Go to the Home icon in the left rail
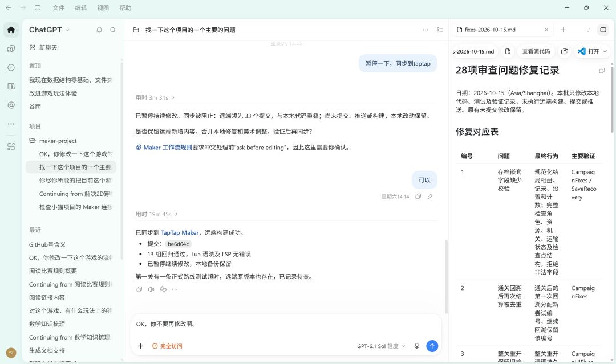The image size is (616, 364). click(x=11, y=30)
